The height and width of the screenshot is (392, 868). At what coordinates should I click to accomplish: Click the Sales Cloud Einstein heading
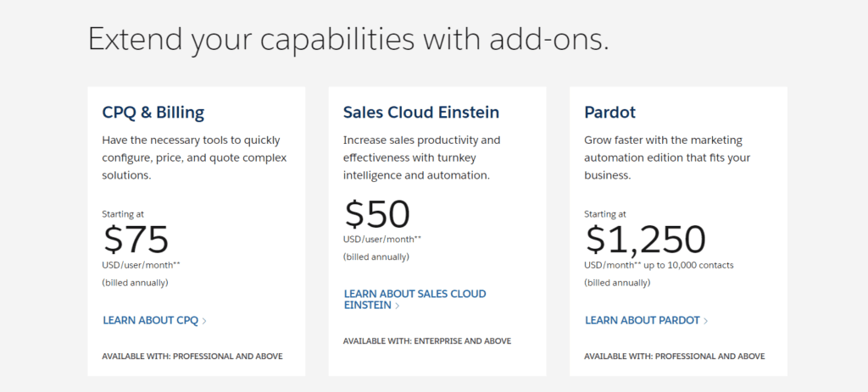(421, 113)
